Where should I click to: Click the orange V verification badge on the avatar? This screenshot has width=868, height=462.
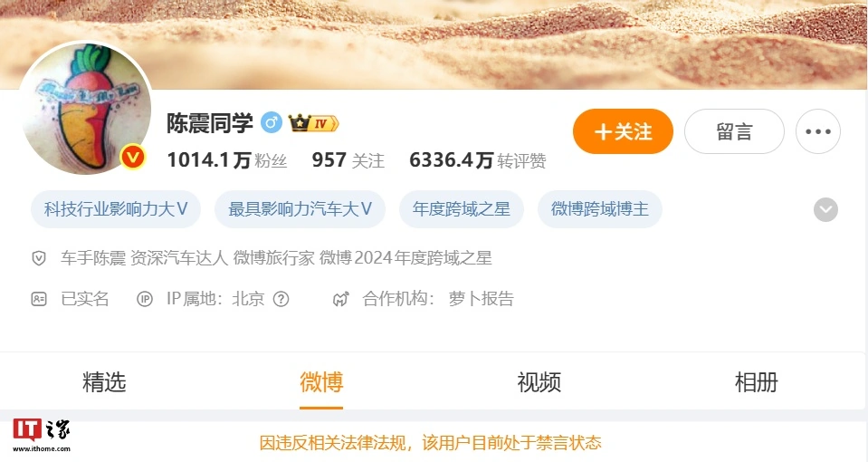[133, 158]
